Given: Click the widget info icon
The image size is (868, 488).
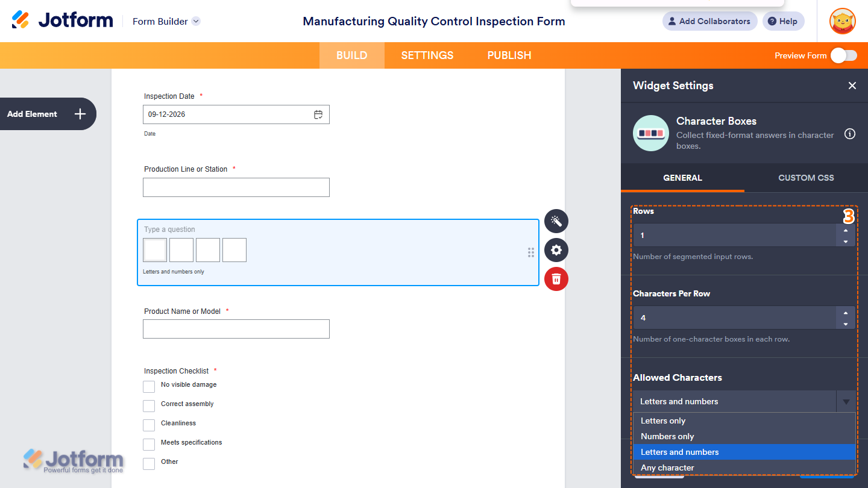Looking at the screenshot, I should (850, 134).
